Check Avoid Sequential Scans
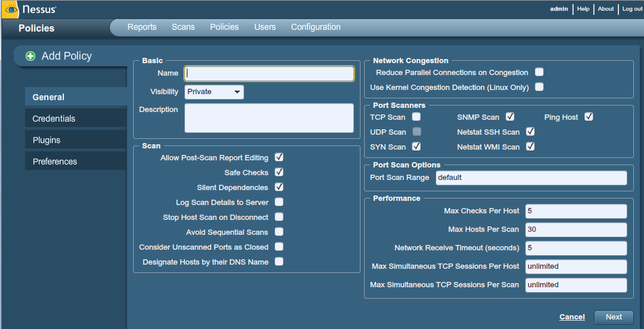The height and width of the screenshot is (329, 644). coord(279,232)
